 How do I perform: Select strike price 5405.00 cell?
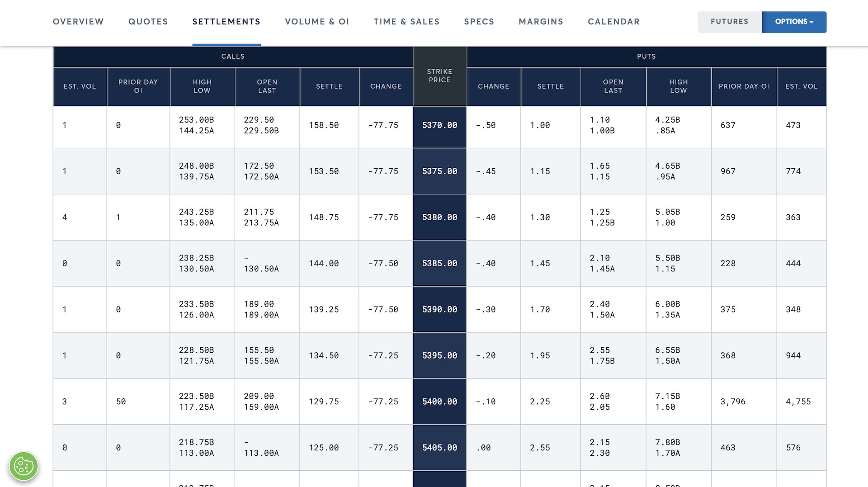[439, 448]
